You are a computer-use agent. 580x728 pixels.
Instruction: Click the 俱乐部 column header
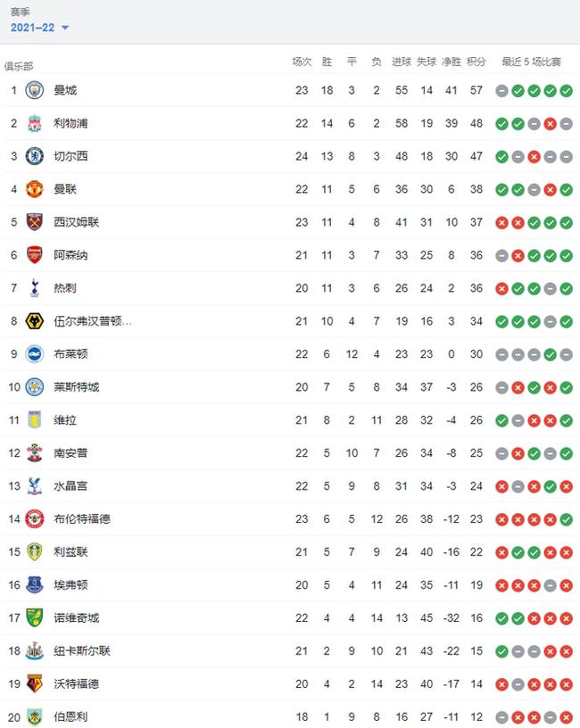[19, 66]
